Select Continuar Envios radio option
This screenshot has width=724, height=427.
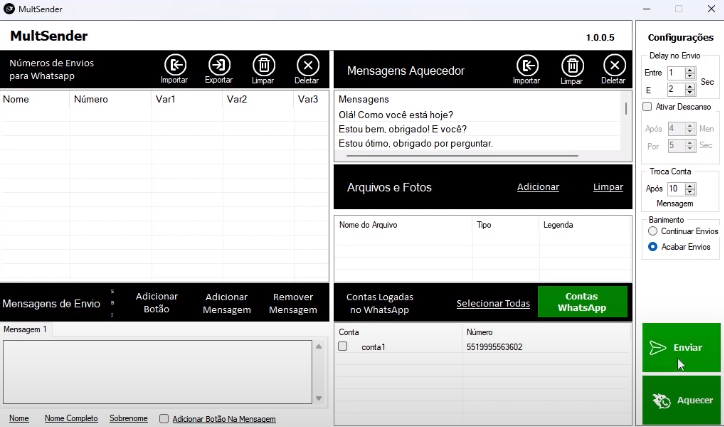click(x=652, y=231)
